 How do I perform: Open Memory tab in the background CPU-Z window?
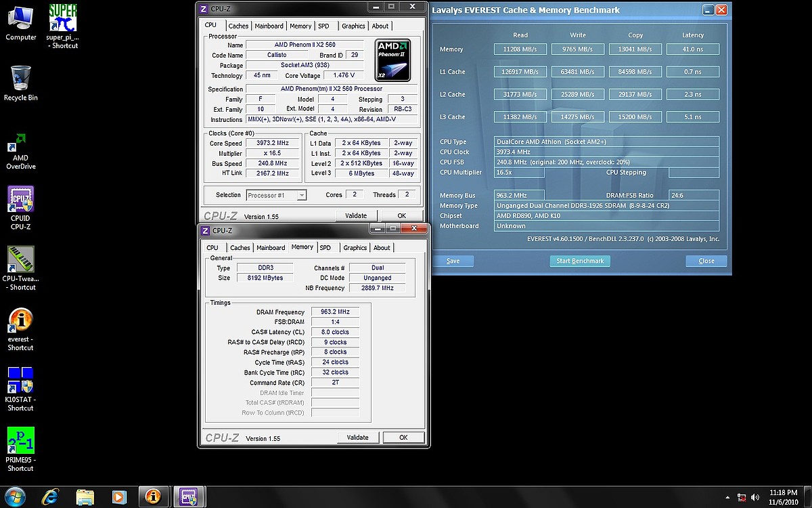300,26
